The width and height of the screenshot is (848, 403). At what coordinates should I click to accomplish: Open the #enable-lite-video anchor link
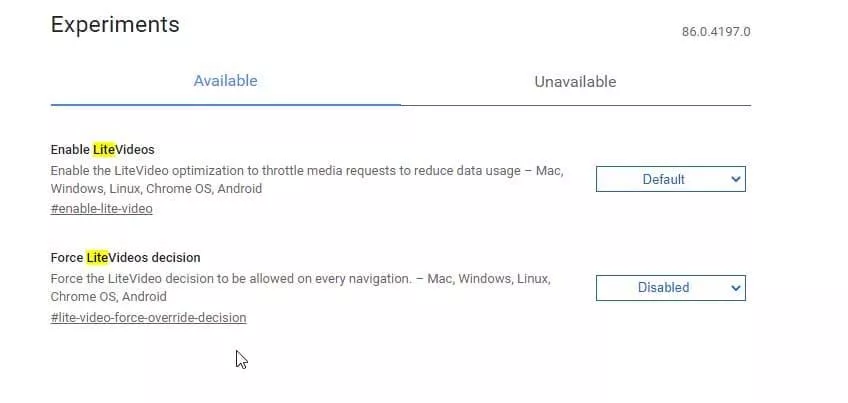pyautogui.click(x=102, y=209)
